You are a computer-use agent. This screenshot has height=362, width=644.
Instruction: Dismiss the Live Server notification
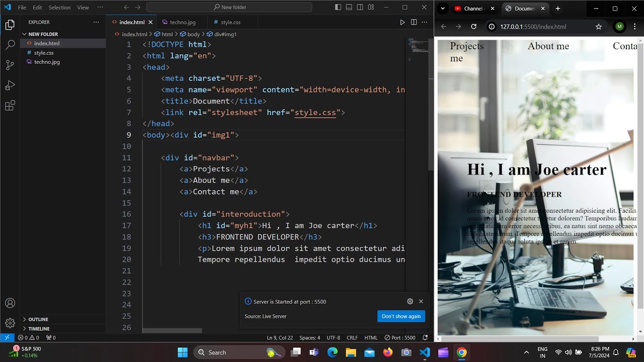[x=421, y=301]
